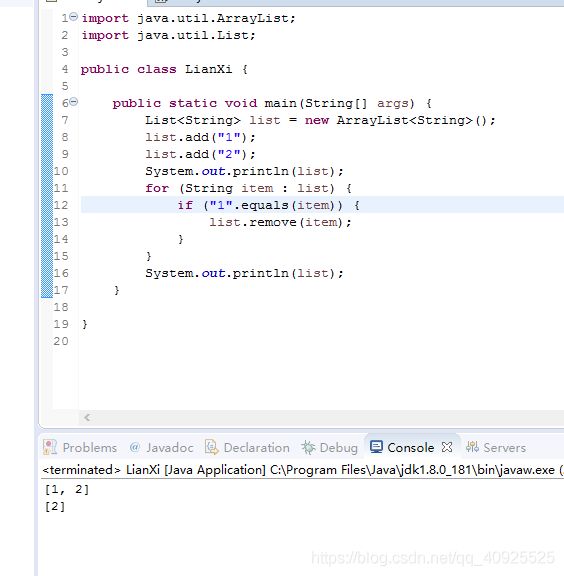This screenshot has width=564, height=576.
Task: Click the line 'import java.util.ArrayList;'
Action: [x=188, y=18]
